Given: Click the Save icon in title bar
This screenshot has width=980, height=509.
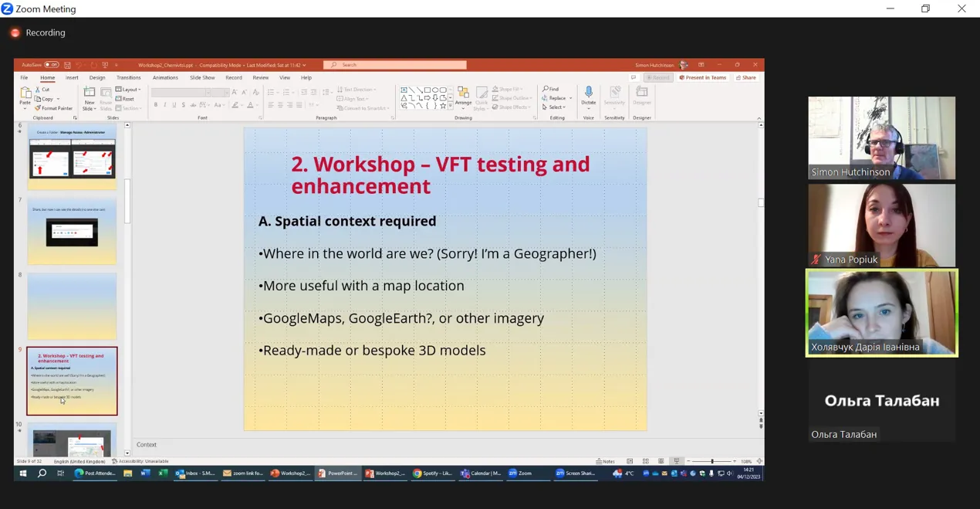Looking at the screenshot, I should coord(67,65).
